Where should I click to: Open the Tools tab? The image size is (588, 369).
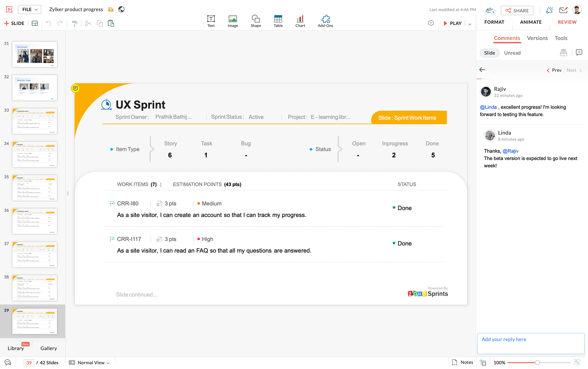tap(561, 38)
